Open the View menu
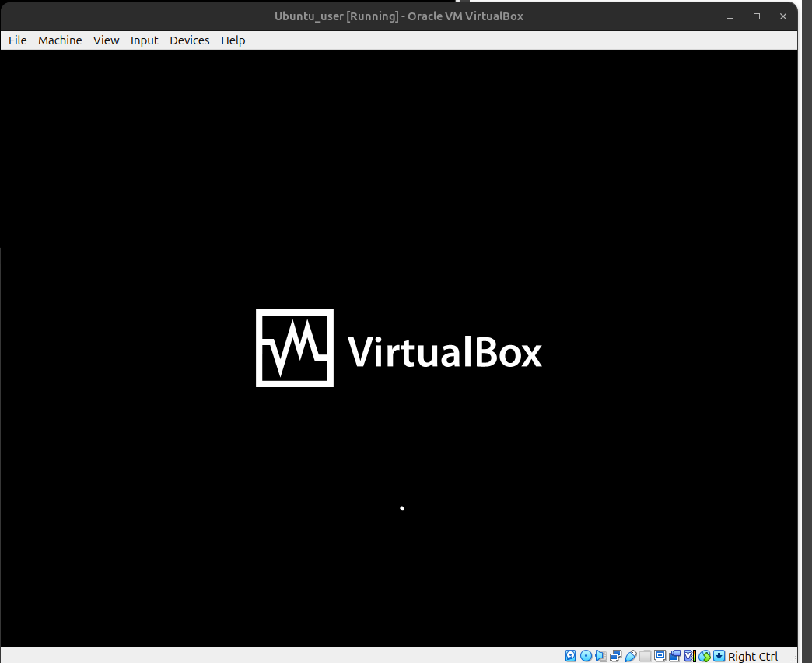Image resolution: width=812 pixels, height=663 pixels. click(x=106, y=40)
